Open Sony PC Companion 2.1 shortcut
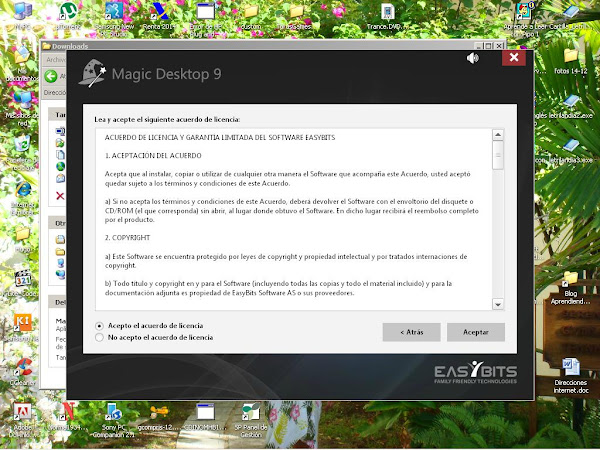This screenshot has height=450, width=600. [114, 419]
